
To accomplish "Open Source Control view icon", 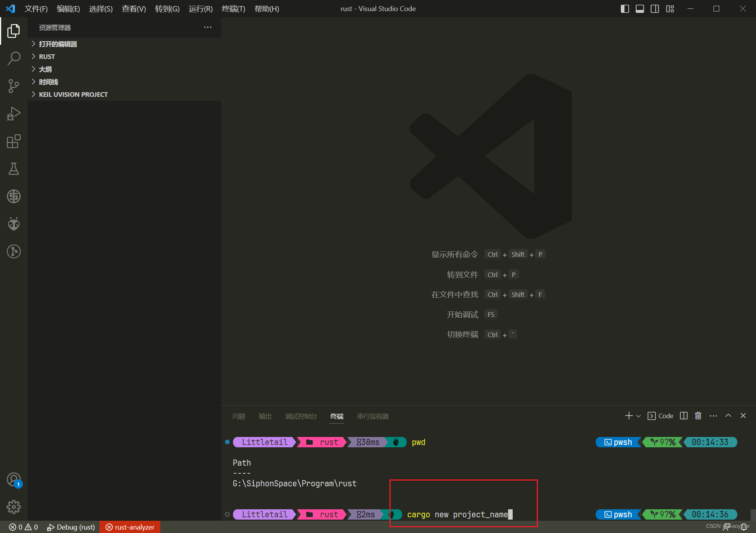I will pyautogui.click(x=14, y=86).
